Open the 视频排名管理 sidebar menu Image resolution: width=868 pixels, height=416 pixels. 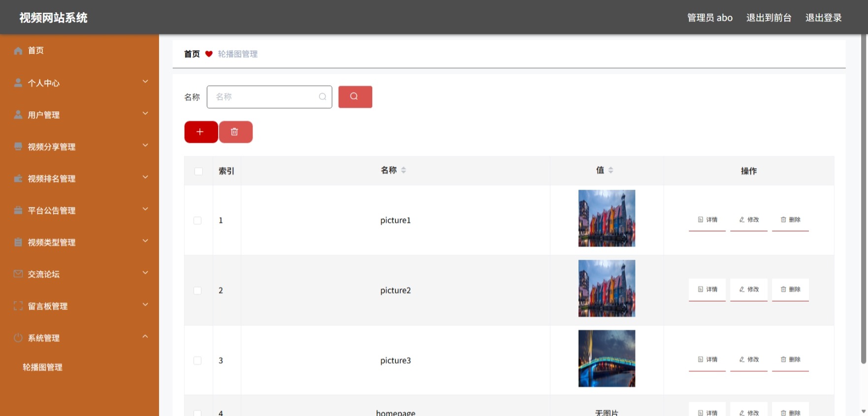click(x=79, y=178)
